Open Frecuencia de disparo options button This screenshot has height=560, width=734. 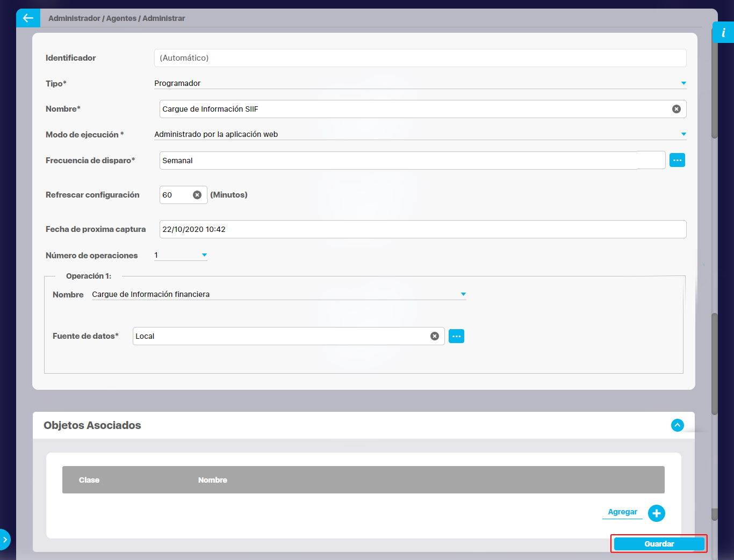click(677, 160)
